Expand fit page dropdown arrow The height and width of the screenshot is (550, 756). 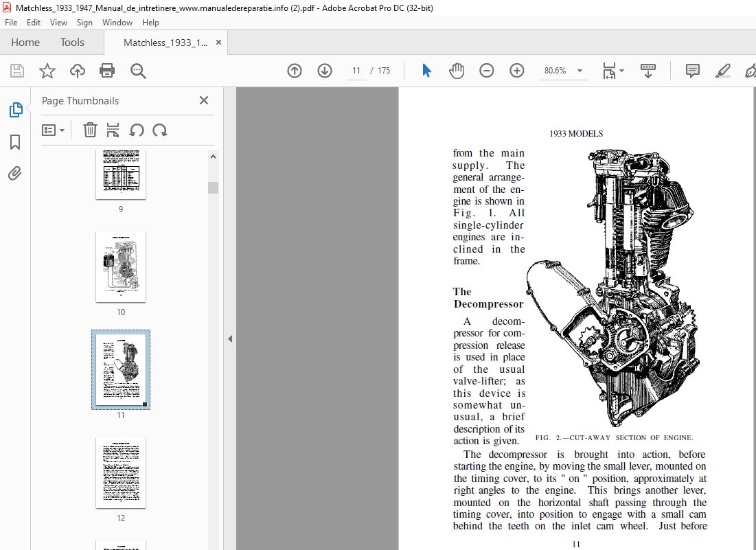pyautogui.click(x=622, y=71)
